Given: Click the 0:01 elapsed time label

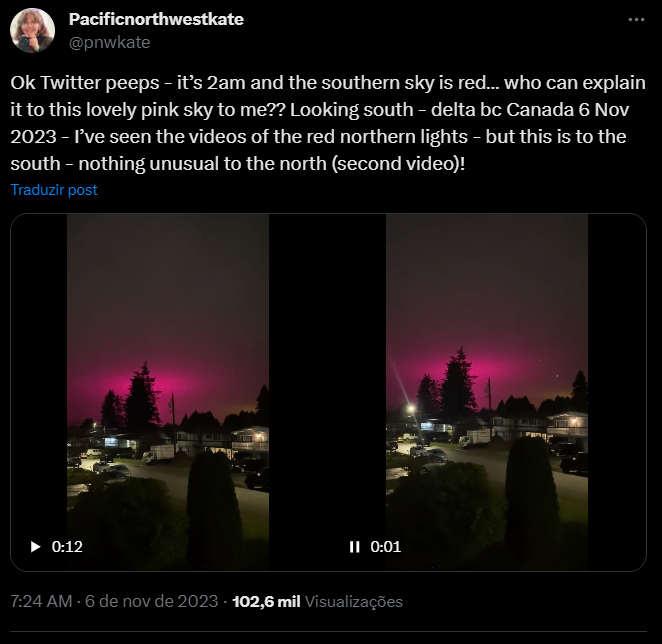Looking at the screenshot, I should [x=385, y=547].
